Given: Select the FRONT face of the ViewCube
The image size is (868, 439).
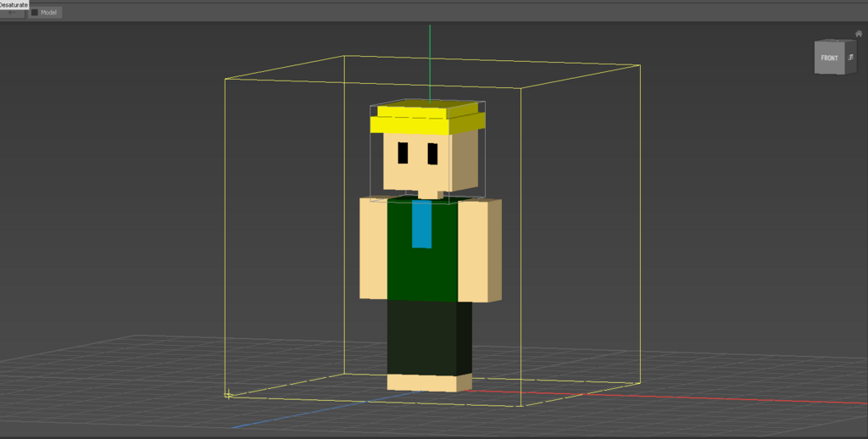Looking at the screenshot, I should tap(829, 58).
